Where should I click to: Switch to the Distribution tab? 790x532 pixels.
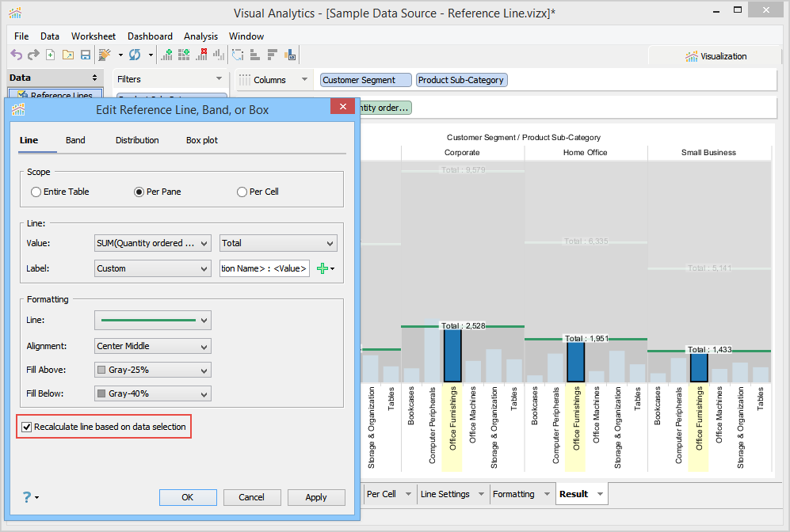pyautogui.click(x=137, y=140)
